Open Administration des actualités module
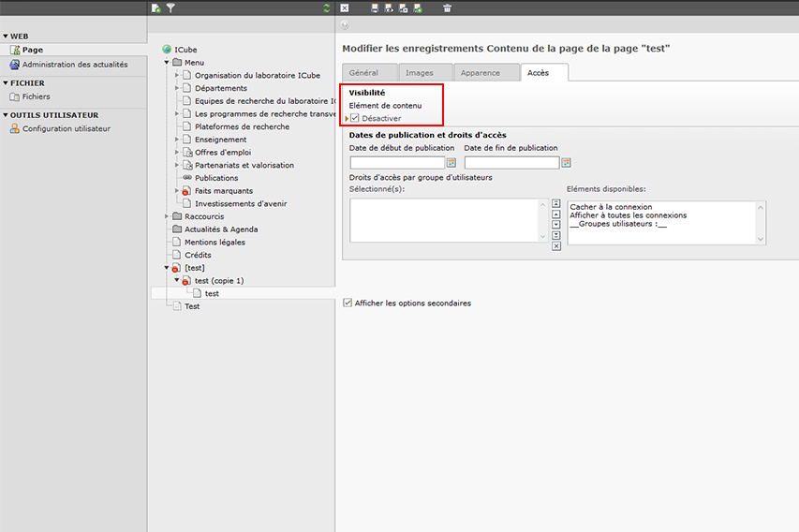799x532 pixels. click(x=75, y=65)
